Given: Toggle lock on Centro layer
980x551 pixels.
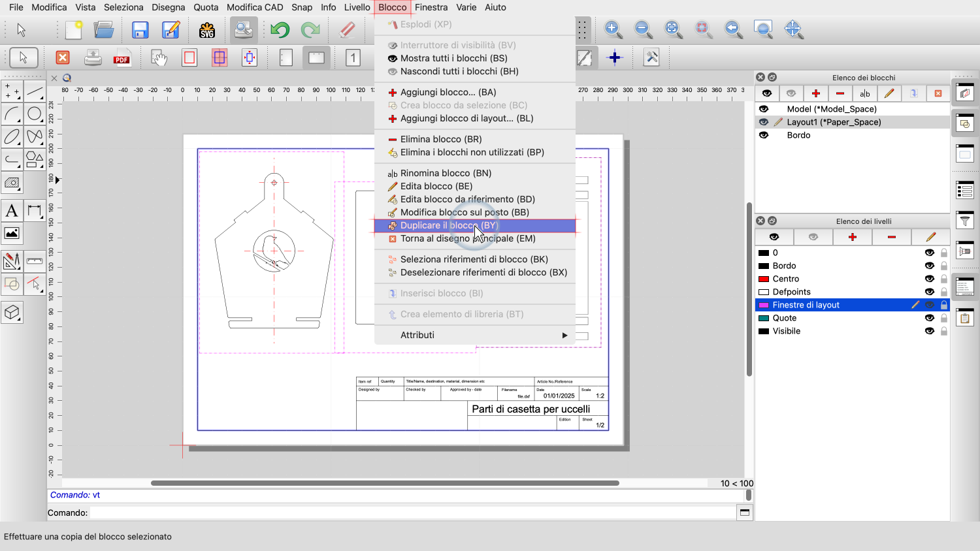Looking at the screenshot, I should 944,279.
